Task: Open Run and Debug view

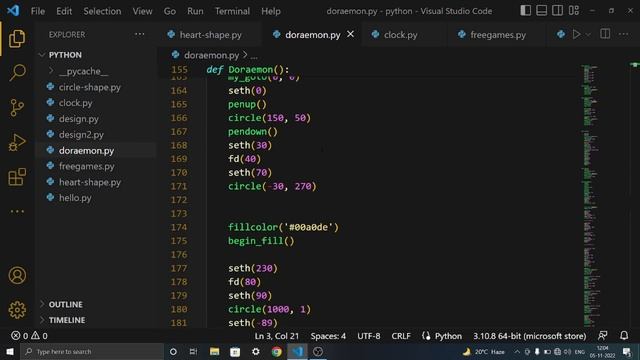Action: [17, 142]
